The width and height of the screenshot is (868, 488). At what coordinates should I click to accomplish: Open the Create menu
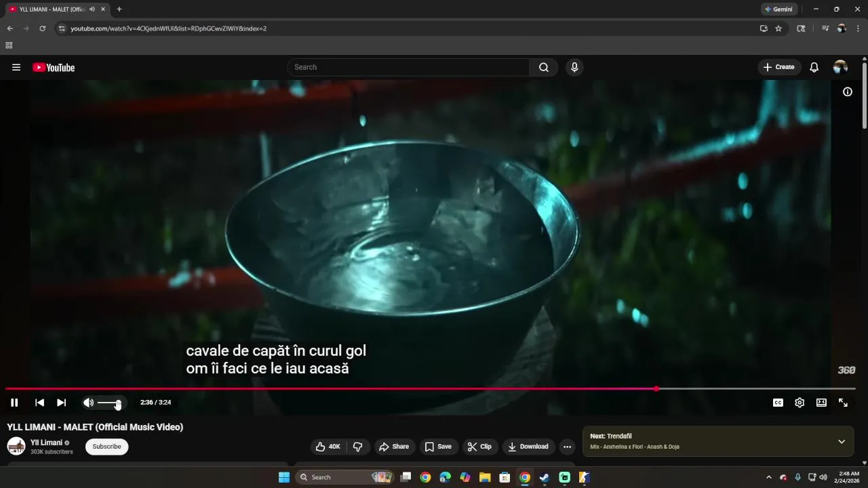(779, 67)
